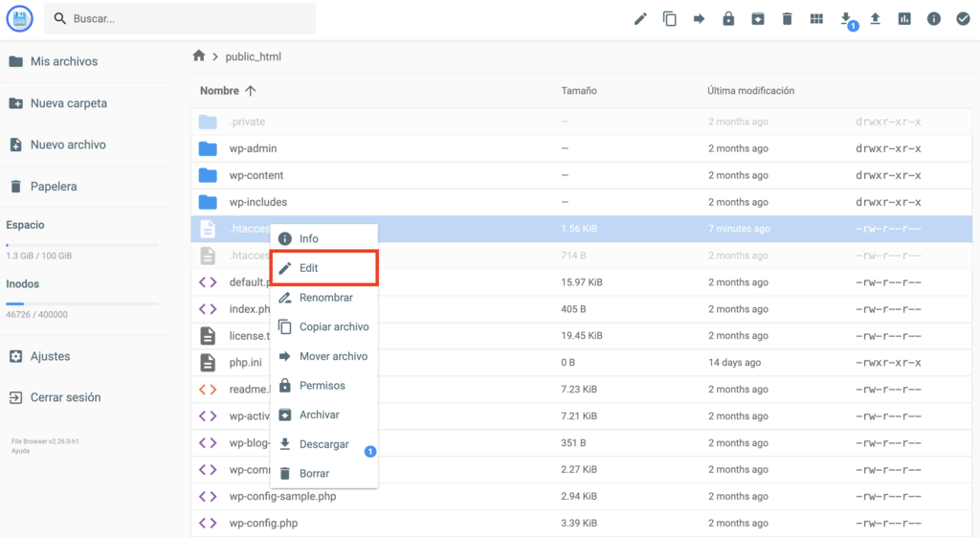The height and width of the screenshot is (538, 980).
Task: Click the trash delete icon in top toolbar
Action: point(787,19)
